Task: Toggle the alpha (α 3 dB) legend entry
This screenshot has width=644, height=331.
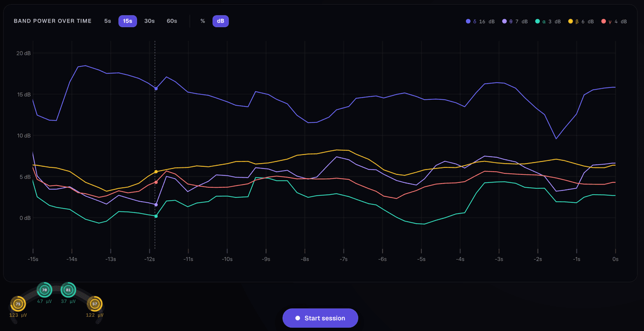Action: point(548,21)
